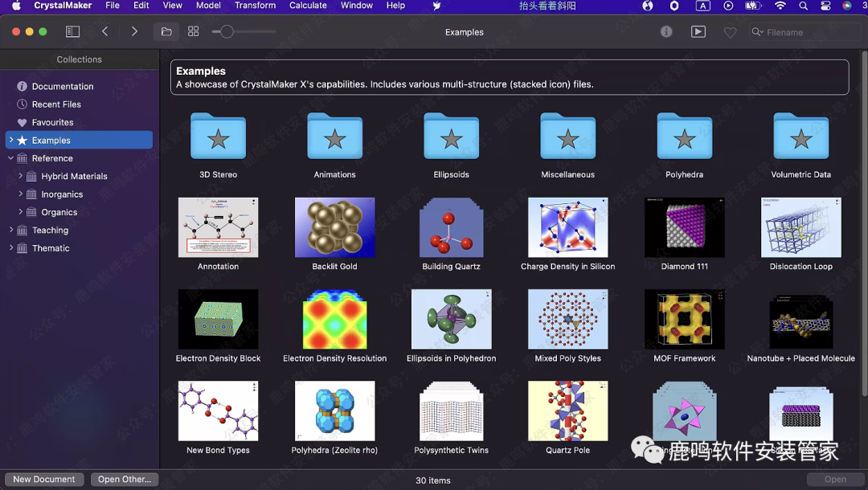The image size is (868, 490).
Task: Collapse the Reference tree section
Action: tap(10, 158)
